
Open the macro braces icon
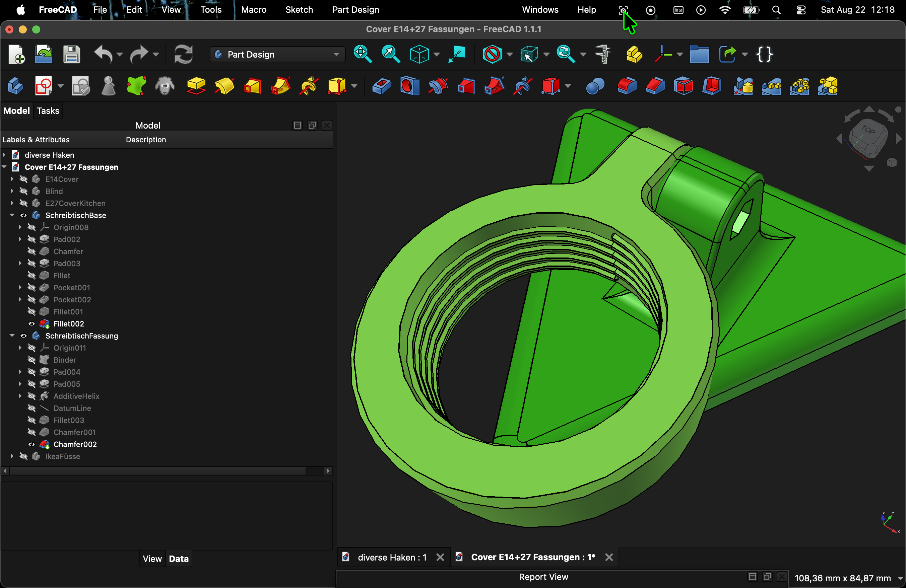tap(765, 54)
